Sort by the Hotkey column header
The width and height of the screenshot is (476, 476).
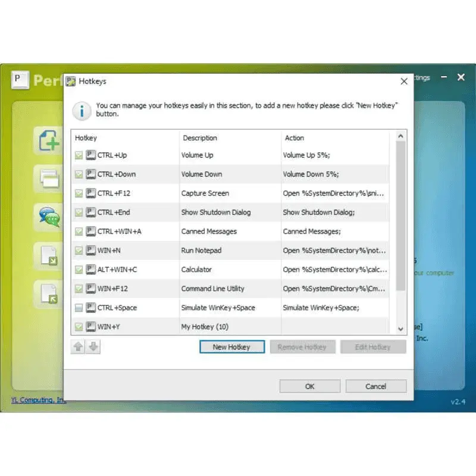[125, 138]
